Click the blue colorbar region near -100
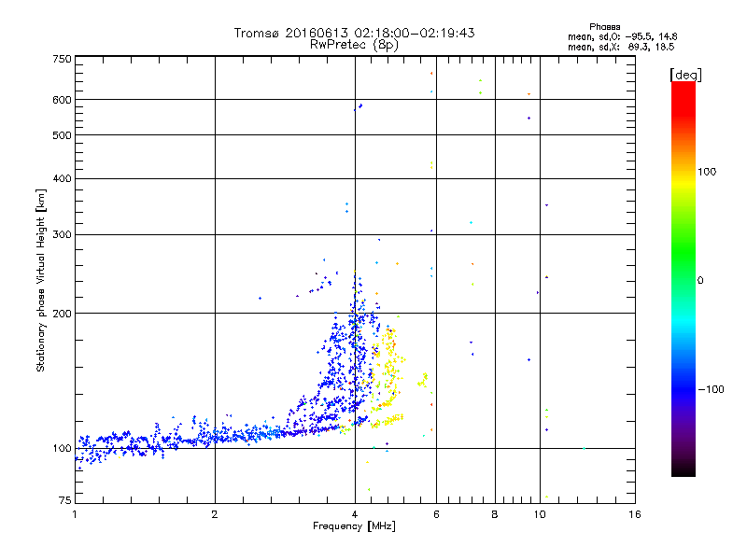Screen dimensions: 747x560 [x=684, y=389]
